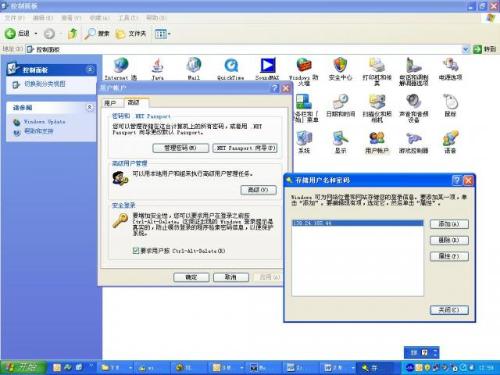The width and height of the screenshot is (500, 375).
Task: Click the Up folder toolbar icon
Action: 72,33
